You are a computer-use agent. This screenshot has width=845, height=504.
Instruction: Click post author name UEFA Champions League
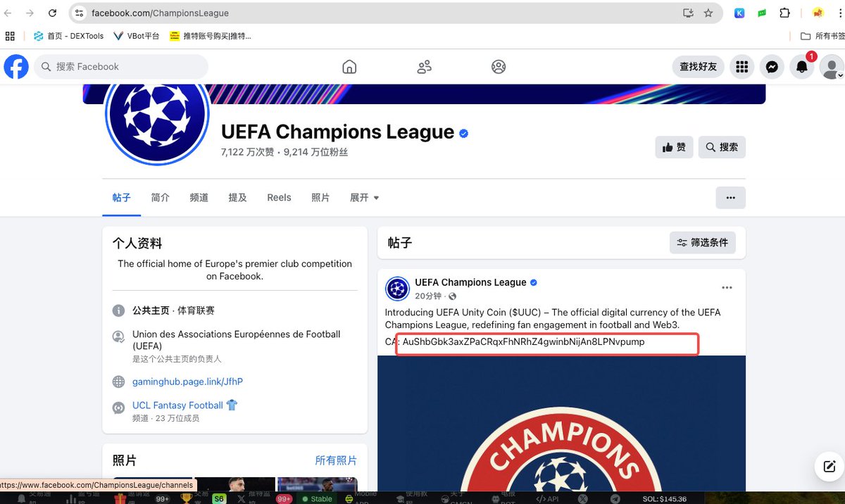[470, 282]
